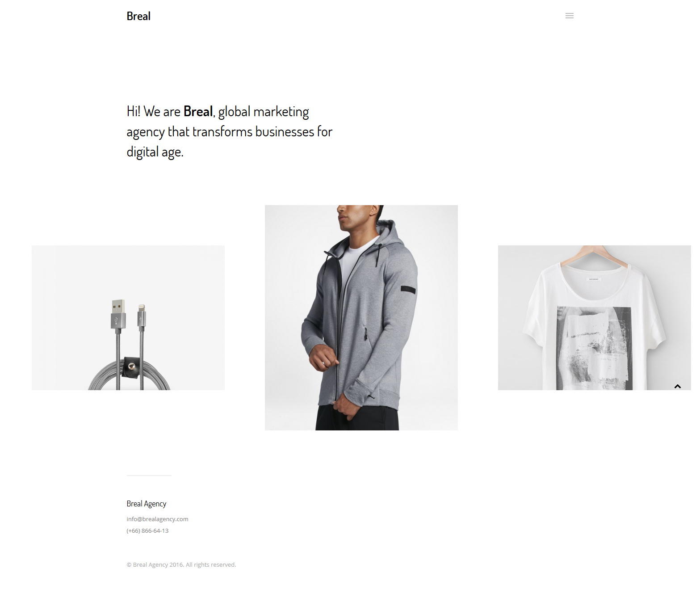Image resolution: width=700 pixels, height=615 pixels.
Task: Click the bold Breal word in headline
Action: pyautogui.click(x=198, y=111)
